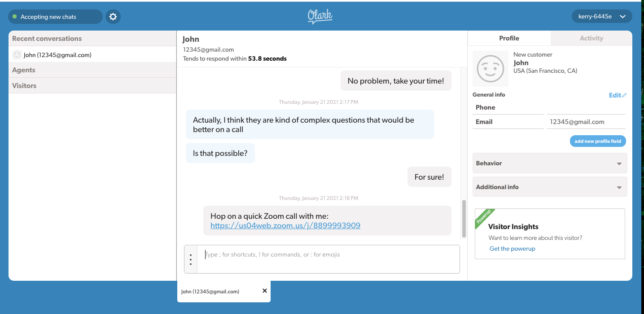Expand the Behavior section

550,163
